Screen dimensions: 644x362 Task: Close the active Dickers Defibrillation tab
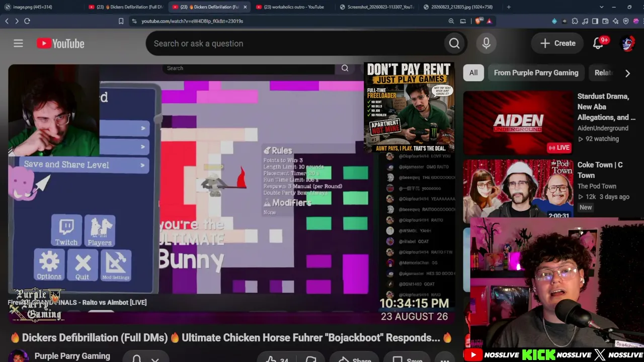(245, 7)
